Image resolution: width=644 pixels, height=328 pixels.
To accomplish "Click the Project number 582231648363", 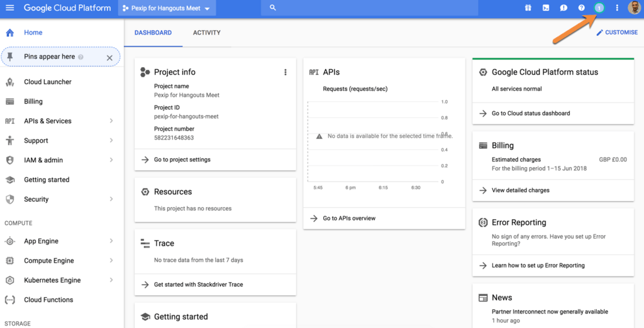I will point(174,138).
